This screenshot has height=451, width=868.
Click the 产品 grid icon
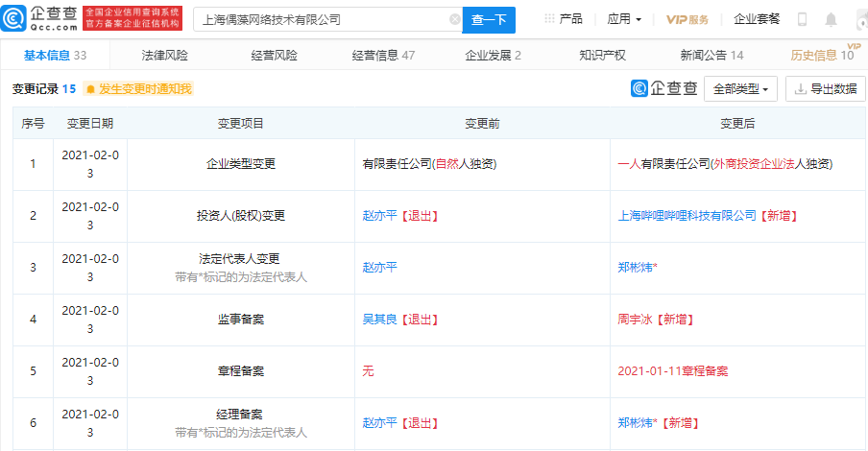[x=549, y=19]
